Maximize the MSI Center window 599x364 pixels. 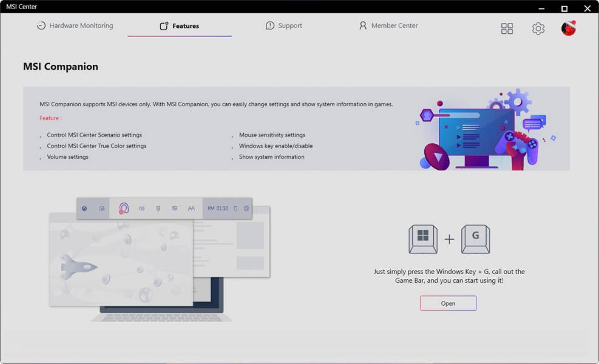(x=564, y=8)
